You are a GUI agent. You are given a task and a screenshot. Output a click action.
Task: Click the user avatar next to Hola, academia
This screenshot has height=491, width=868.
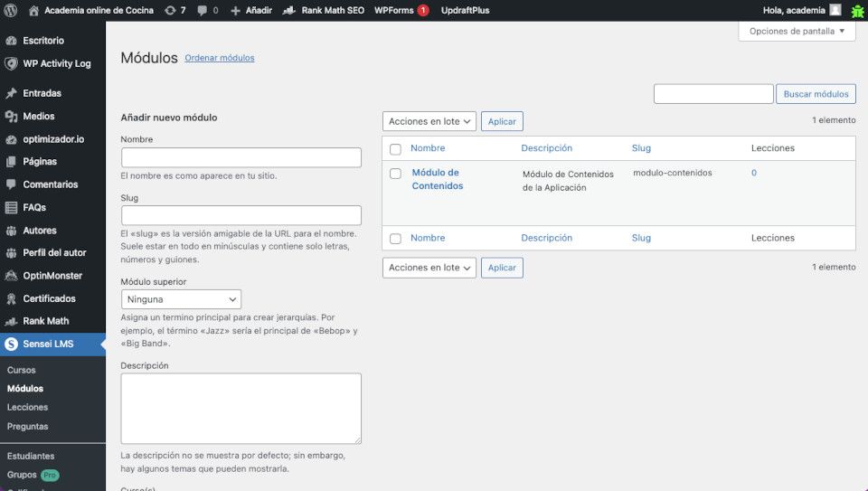tap(835, 10)
